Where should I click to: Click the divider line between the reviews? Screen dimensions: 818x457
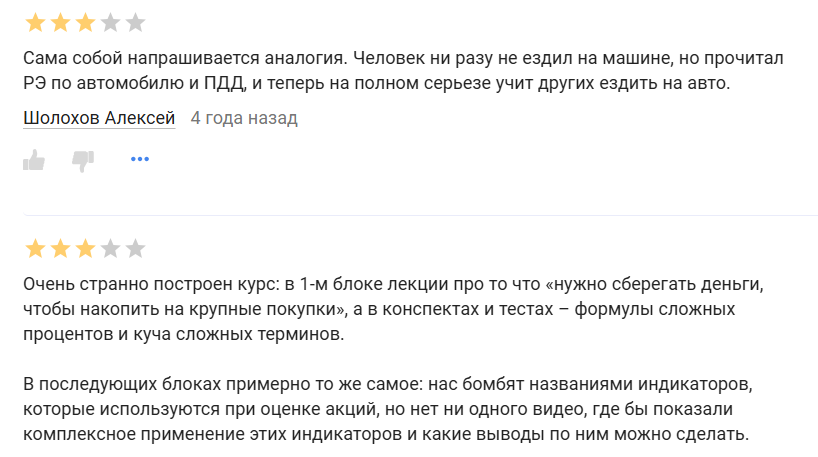420,215
